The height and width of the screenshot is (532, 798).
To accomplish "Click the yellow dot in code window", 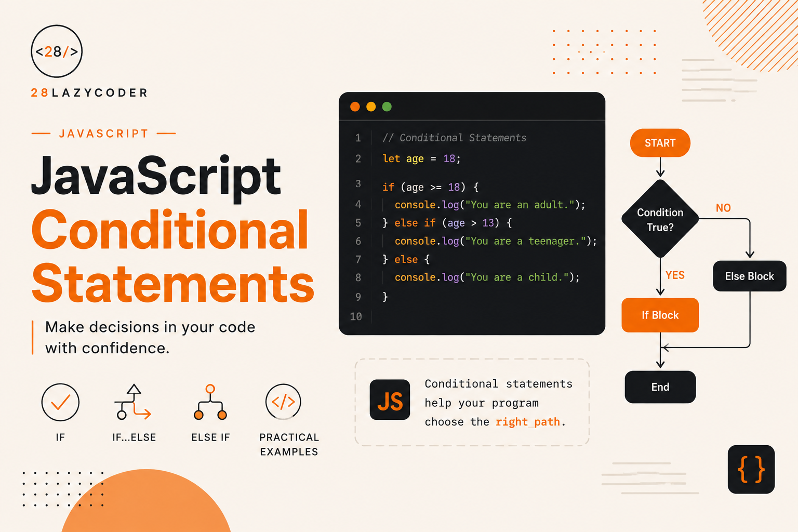I will point(371,107).
